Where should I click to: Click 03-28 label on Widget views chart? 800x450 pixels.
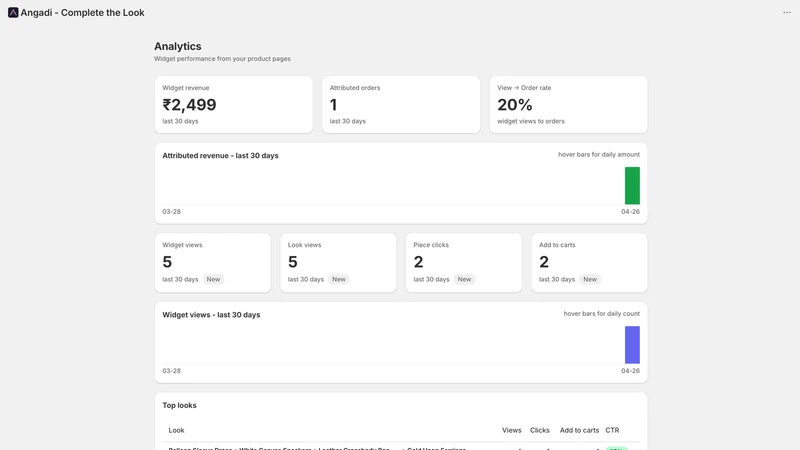(171, 371)
